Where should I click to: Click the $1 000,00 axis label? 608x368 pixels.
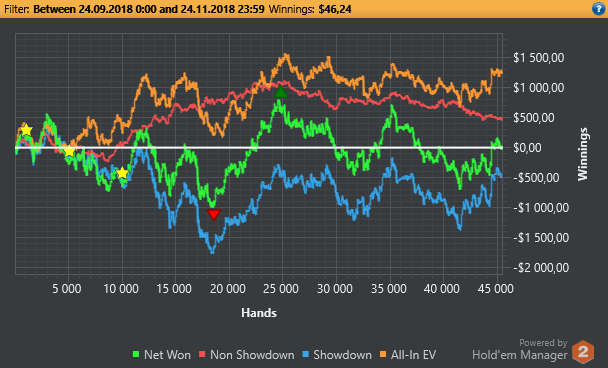[539, 88]
